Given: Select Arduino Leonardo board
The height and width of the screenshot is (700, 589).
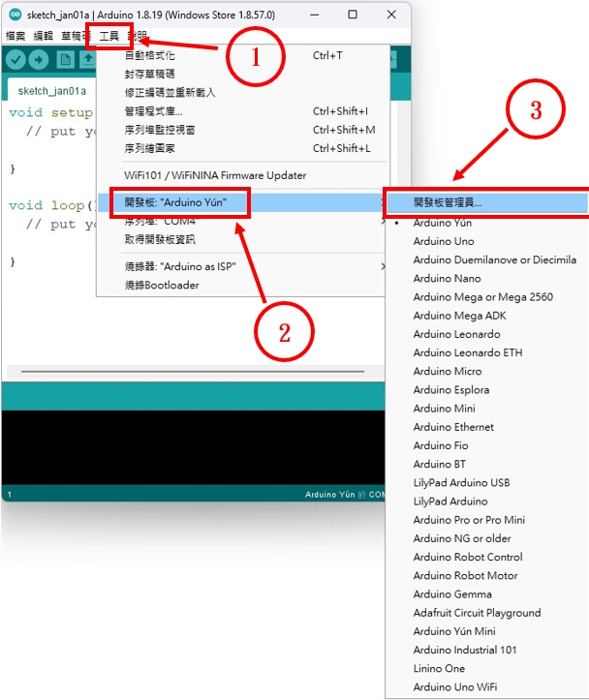Looking at the screenshot, I should pos(487,334).
